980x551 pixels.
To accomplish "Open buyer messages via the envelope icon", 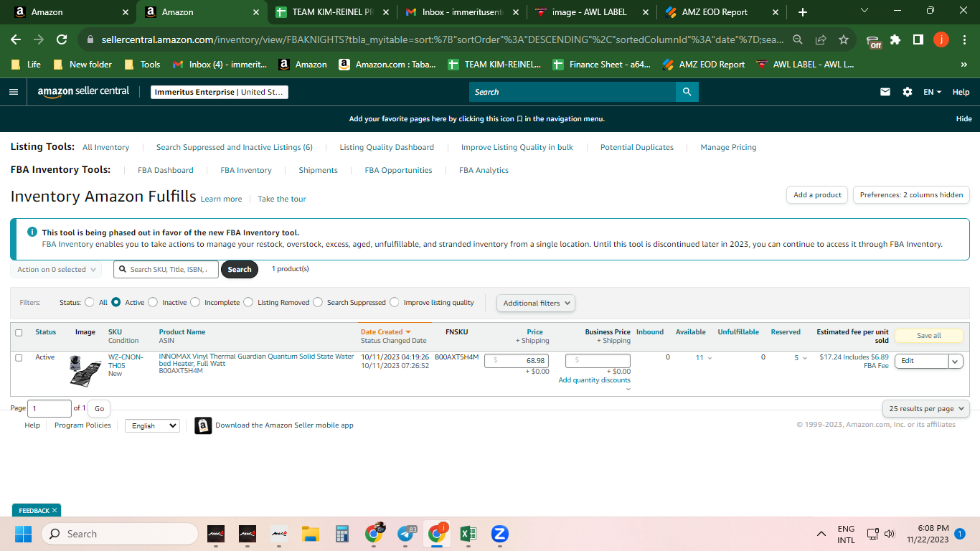I will click(885, 92).
